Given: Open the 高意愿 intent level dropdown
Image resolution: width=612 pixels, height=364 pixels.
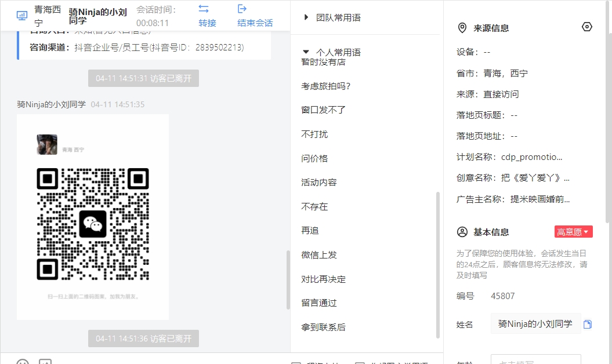Looking at the screenshot, I should click(573, 232).
